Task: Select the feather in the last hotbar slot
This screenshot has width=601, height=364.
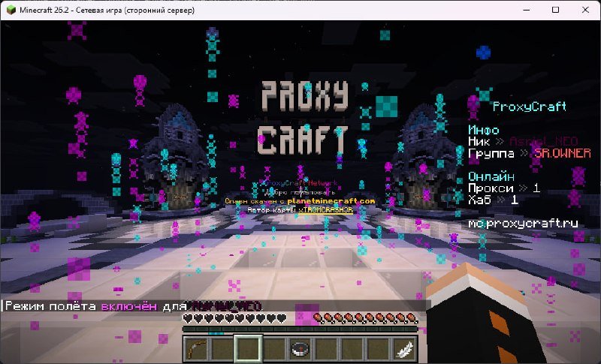Action: pos(404,349)
